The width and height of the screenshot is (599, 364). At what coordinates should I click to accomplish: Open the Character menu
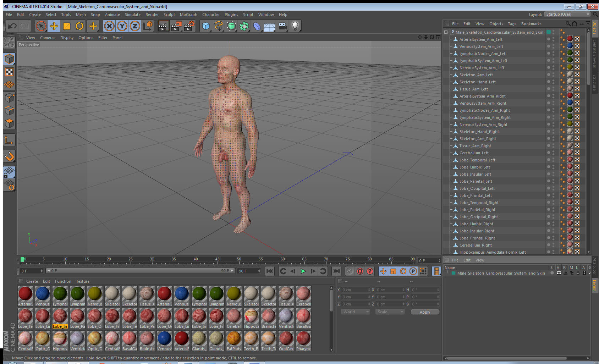(211, 15)
